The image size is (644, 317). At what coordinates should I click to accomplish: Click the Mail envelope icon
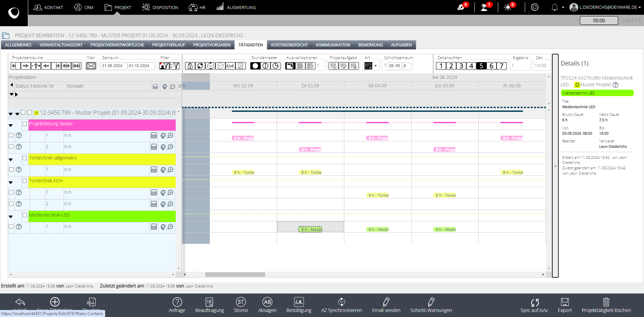91,66
